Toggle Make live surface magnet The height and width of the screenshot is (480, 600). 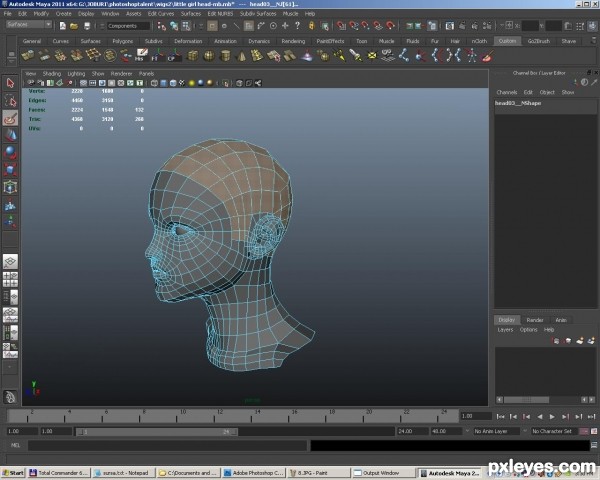pyautogui.click(x=390, y=26)
